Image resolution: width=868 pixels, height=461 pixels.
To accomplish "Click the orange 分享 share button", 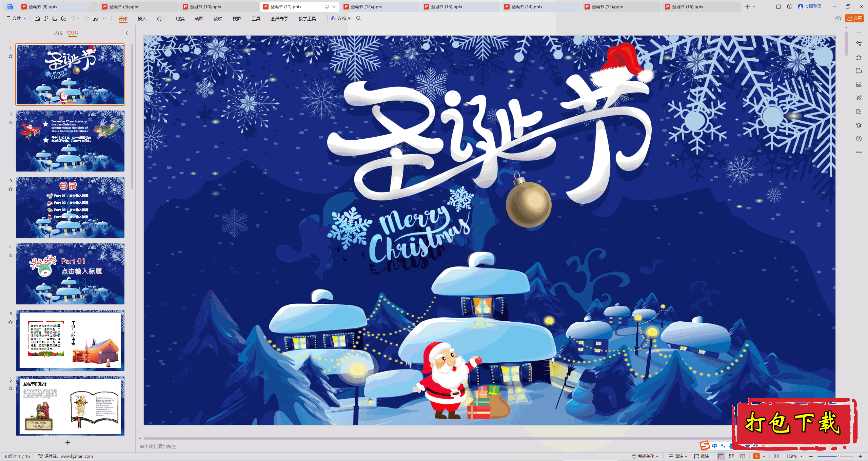I will tap(854, 18).
